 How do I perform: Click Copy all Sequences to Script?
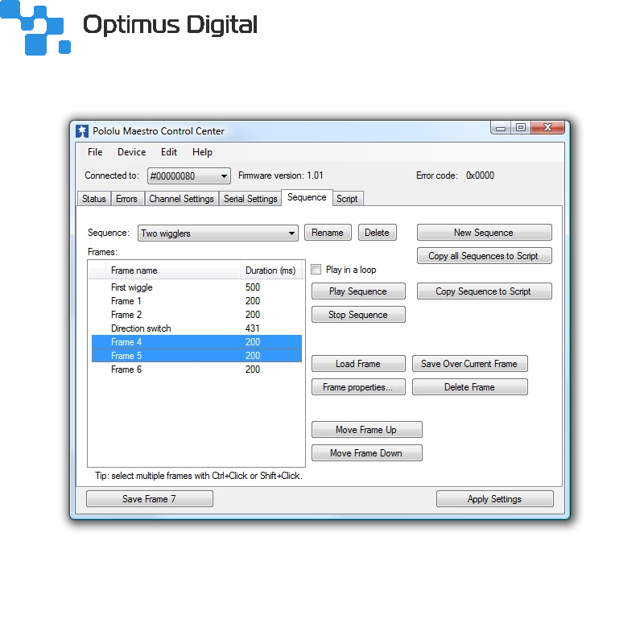coord(484,256)
